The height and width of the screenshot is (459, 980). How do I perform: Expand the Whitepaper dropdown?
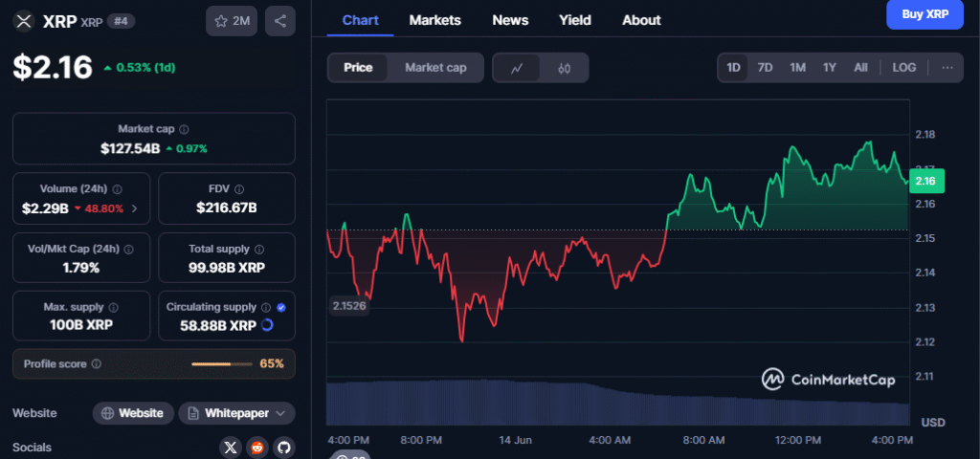tap(279, 413)
